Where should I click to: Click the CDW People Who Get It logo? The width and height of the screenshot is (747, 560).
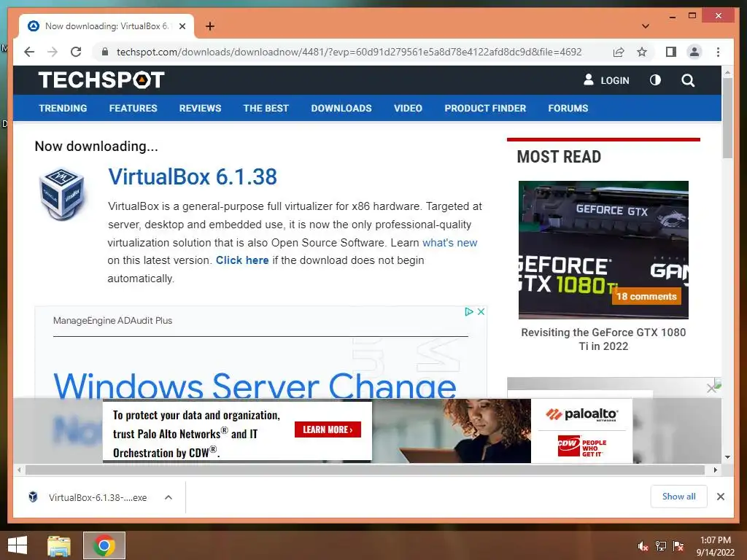581,446
